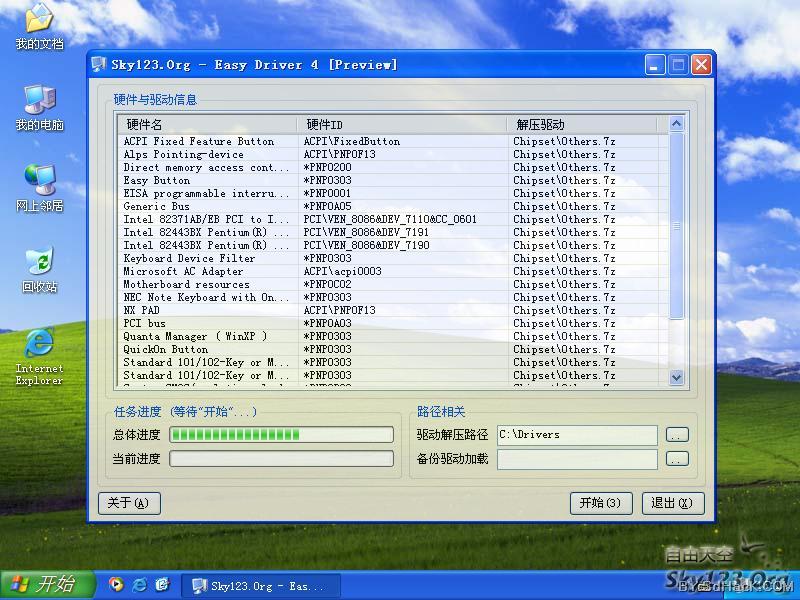Open the 我的文档 desktop icon
The height and width of the screenshot is (600, 800).
(x=39, y=27)
